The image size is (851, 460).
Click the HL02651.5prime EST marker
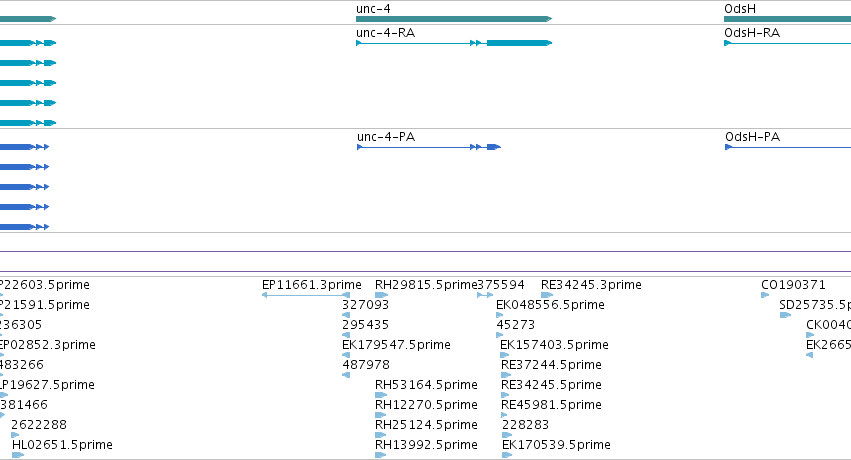[x=18, y=455]
